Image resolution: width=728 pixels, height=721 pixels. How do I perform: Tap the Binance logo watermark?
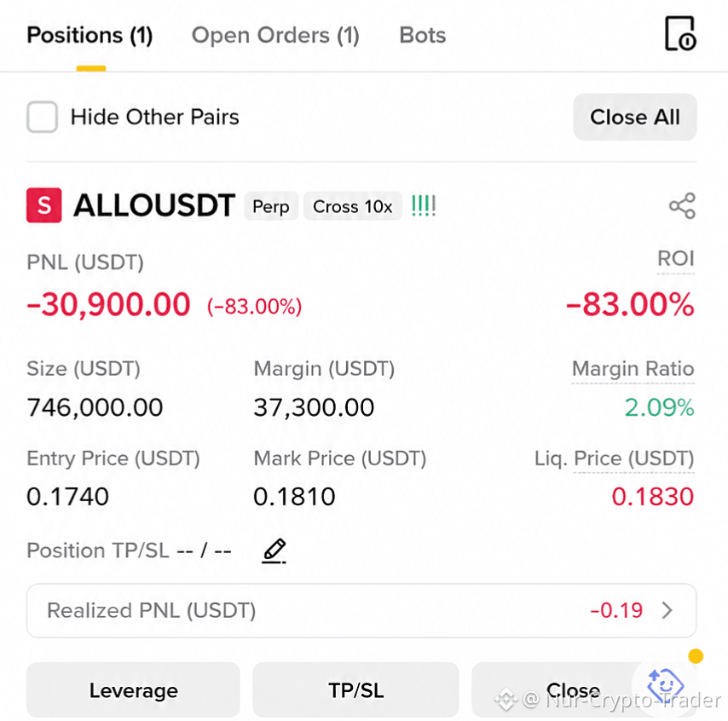click(x=506, y=700)
